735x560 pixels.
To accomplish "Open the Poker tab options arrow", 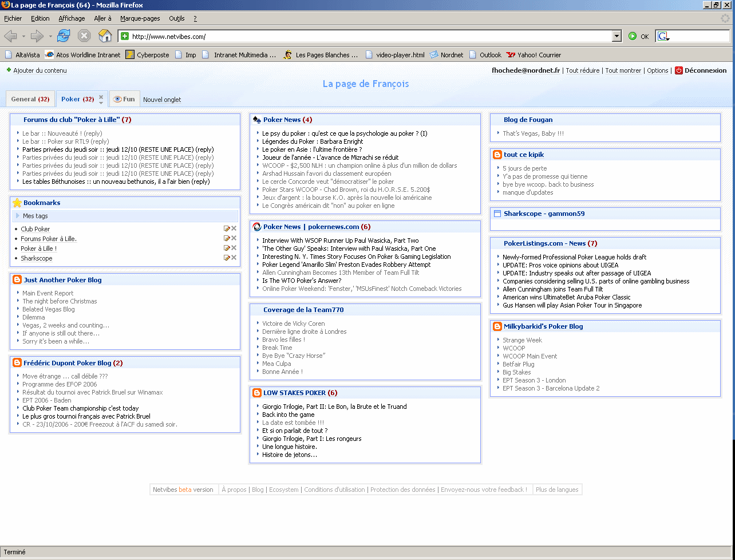I will [x=101, y=103].
